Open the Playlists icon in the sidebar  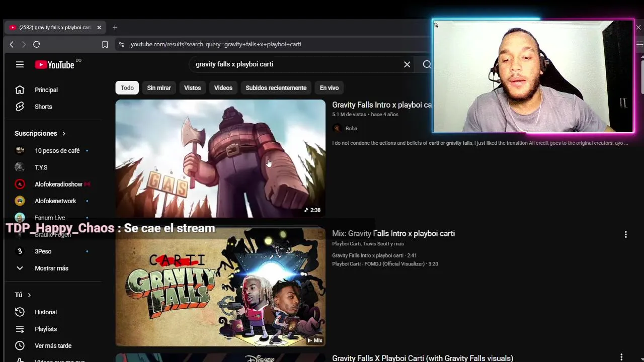click(x=20, y=329)
